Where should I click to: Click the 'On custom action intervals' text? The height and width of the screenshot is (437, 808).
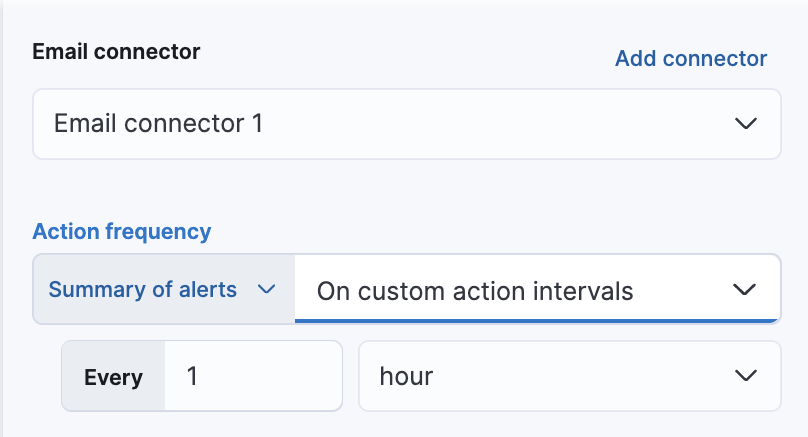point(475,291)
